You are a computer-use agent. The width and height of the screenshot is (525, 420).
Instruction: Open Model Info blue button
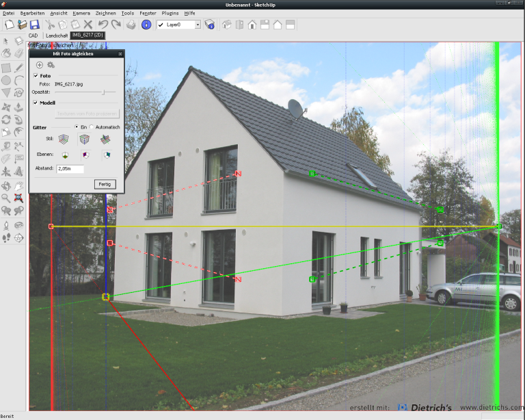tap(146, 25)
